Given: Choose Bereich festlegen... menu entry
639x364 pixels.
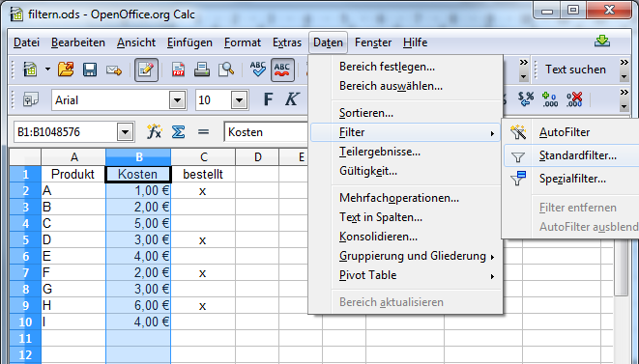Looking at the screenshot, I should pyautogui.click(x=405, y=67).
